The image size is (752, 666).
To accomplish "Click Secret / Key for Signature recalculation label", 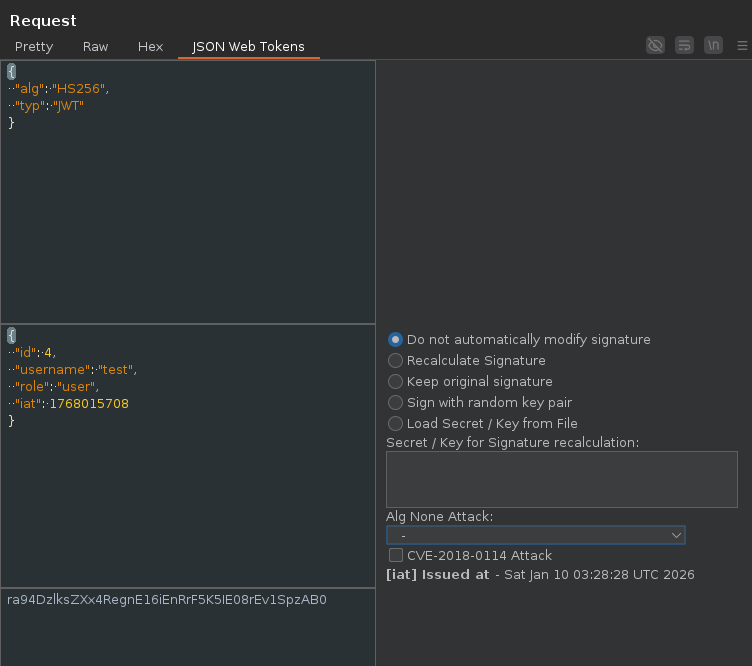I will coord(513,443).
